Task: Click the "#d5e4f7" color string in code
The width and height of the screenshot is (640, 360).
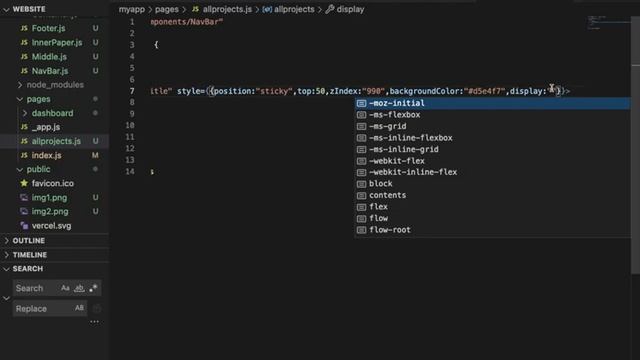Action: [485, 91]
